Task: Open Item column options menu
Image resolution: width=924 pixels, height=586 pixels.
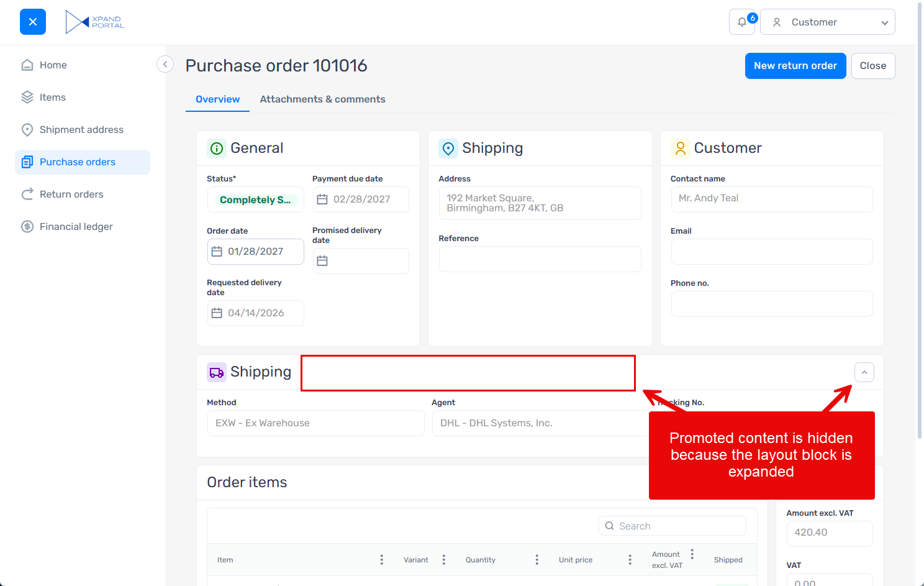Action: point(381,560)
